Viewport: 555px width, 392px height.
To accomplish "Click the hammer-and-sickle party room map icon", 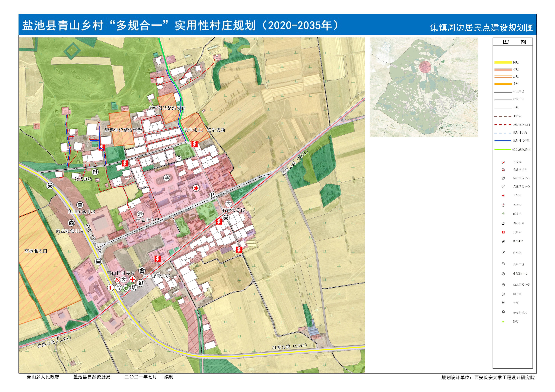I will tap(117, 280).
